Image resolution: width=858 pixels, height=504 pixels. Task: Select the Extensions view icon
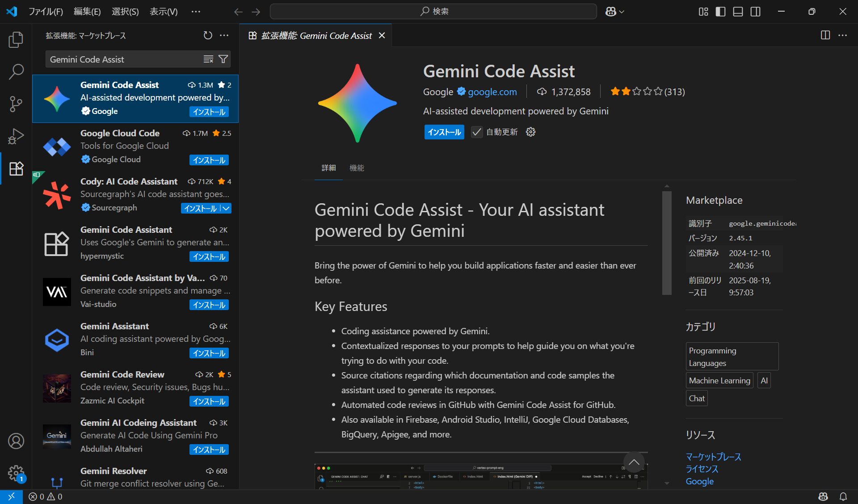coord(16,168)
